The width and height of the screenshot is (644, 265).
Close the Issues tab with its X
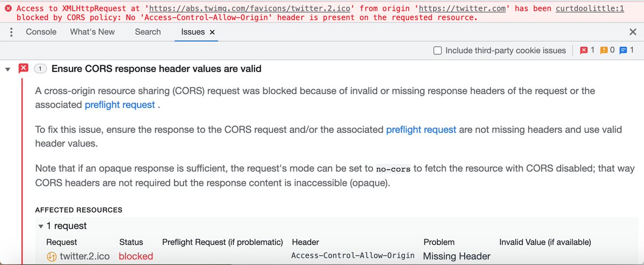pyautogui.click(x=213, y=32)
